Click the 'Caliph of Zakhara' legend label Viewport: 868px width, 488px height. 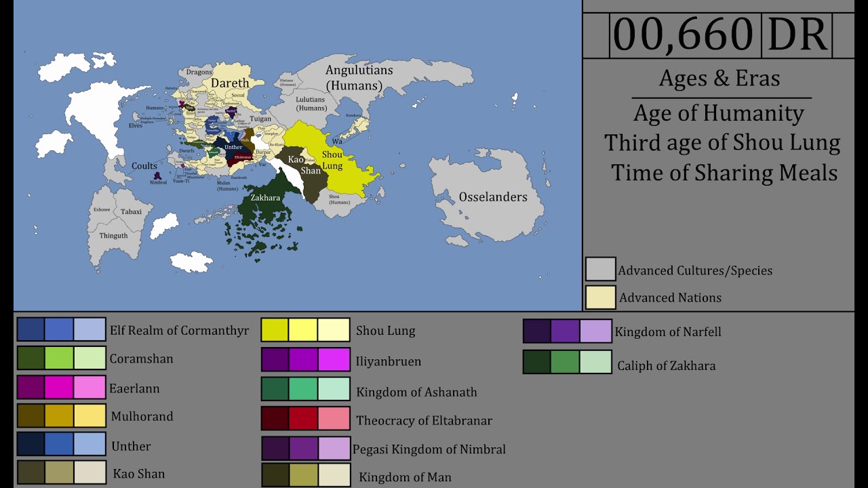tap(666, 365)
